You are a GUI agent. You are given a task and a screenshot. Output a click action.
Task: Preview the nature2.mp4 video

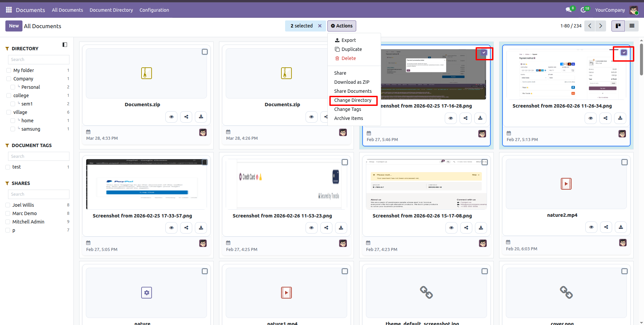click(x=591, y=227)
